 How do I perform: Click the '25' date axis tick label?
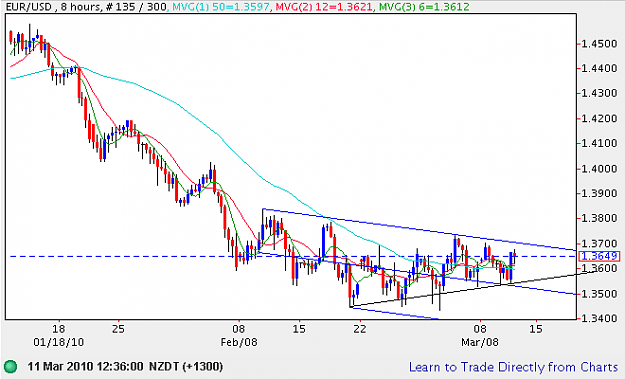pos(118,329)
